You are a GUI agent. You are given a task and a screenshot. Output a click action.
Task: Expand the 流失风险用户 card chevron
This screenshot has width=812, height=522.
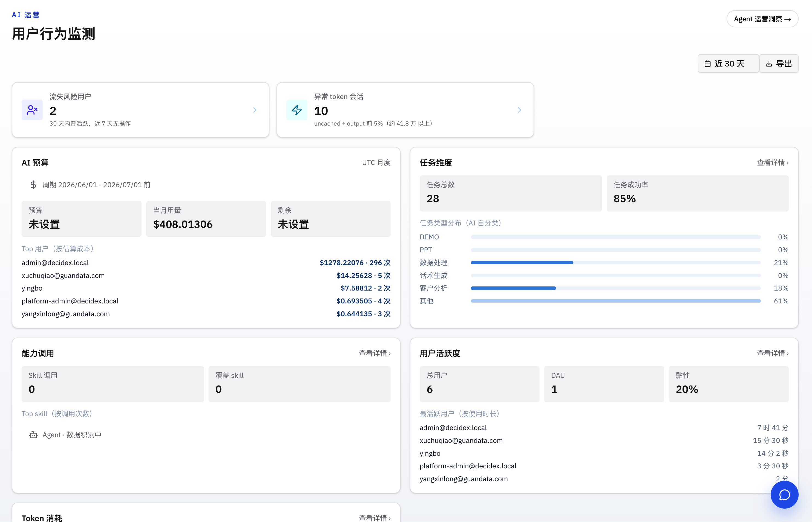click(x=255, y=110)
